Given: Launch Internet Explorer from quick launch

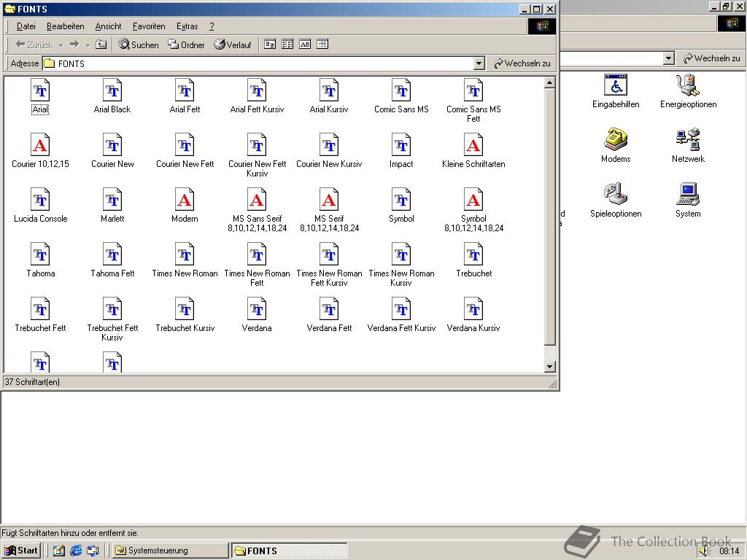Looking at the screenshot, I should coord(76,551).
